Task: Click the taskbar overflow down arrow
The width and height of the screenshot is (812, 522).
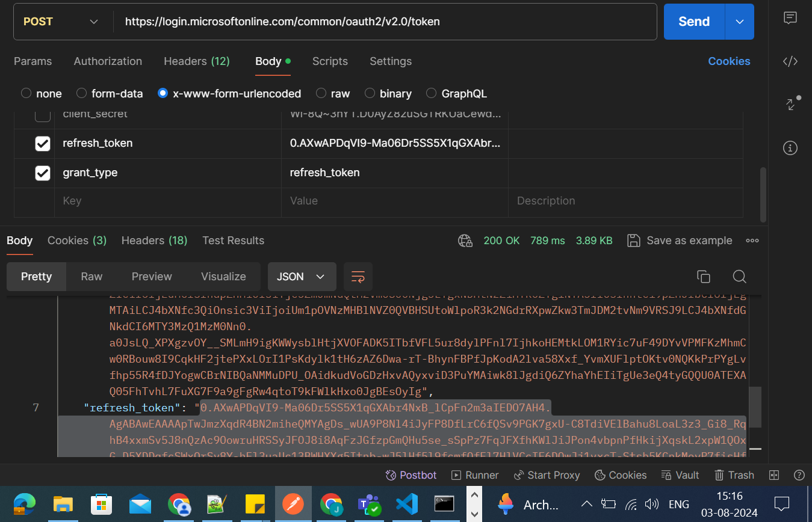Action: point(474,514)
